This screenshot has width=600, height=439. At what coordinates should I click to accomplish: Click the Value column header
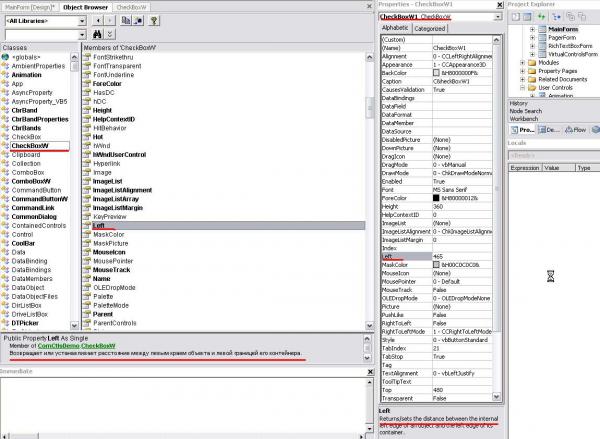point(558,168)
